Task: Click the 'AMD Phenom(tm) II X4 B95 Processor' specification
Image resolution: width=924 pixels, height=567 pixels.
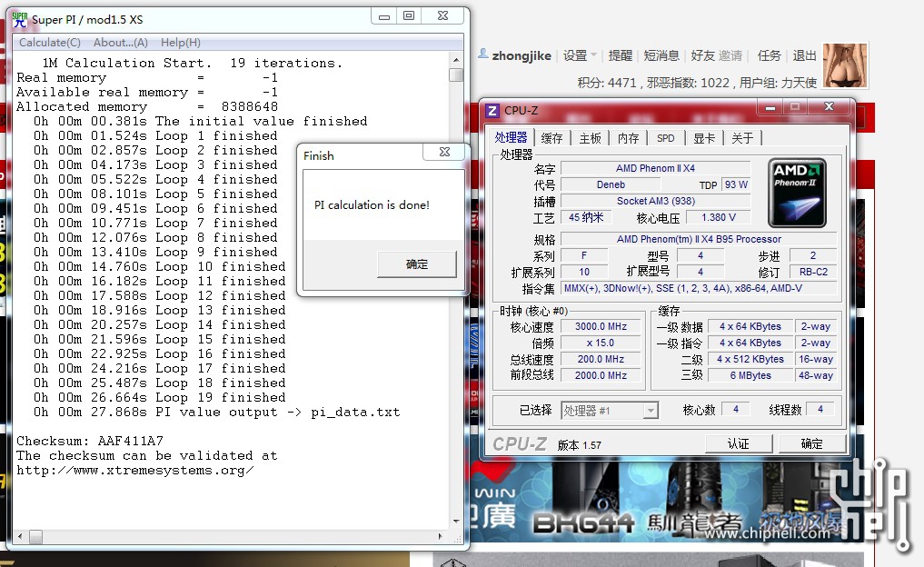Action: point(699,239)
